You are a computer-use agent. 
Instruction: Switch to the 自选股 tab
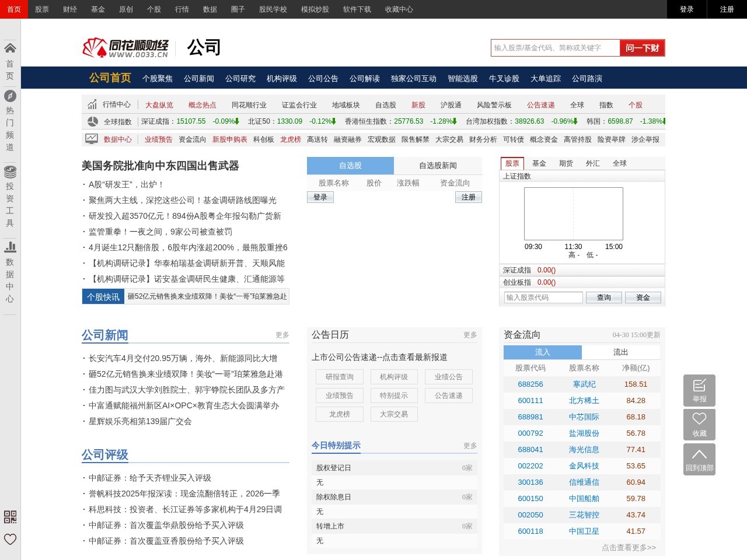click(350, 166)
